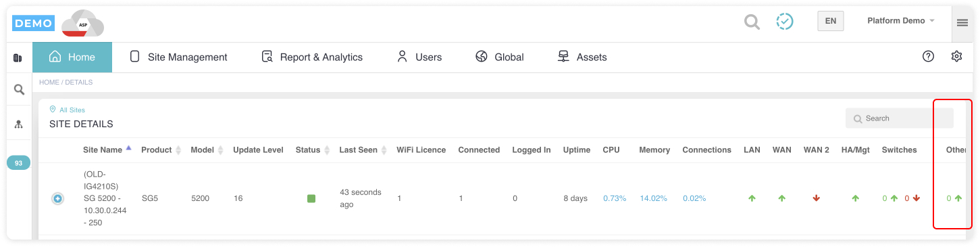Expand the SG 5200 site row
Viewport: 980px width, 247px height.
(x=58, y=199)
